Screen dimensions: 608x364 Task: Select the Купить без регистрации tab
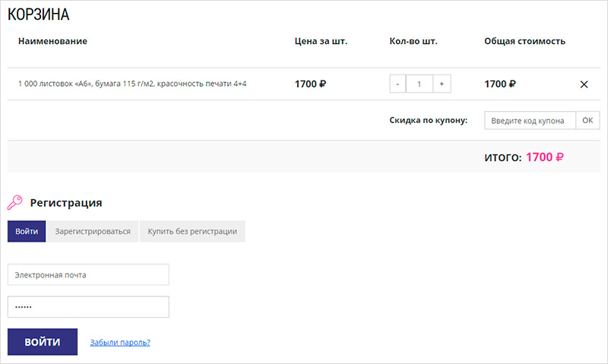192,232
